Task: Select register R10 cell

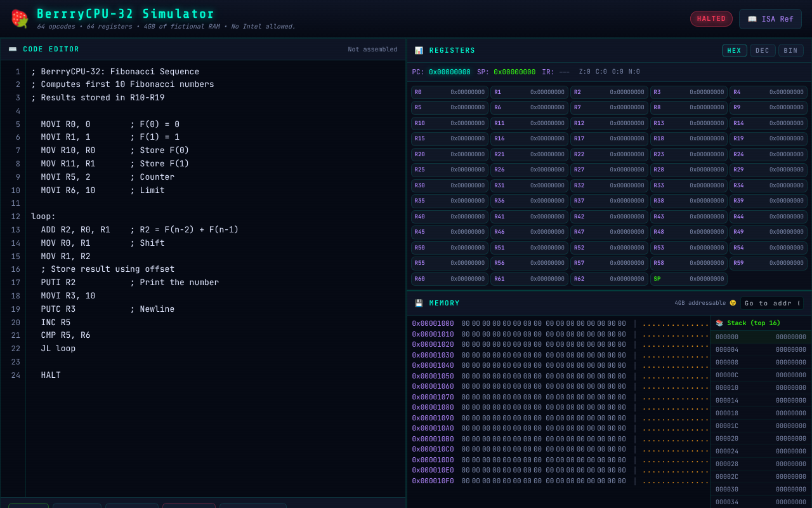Action: pos(450,123)
